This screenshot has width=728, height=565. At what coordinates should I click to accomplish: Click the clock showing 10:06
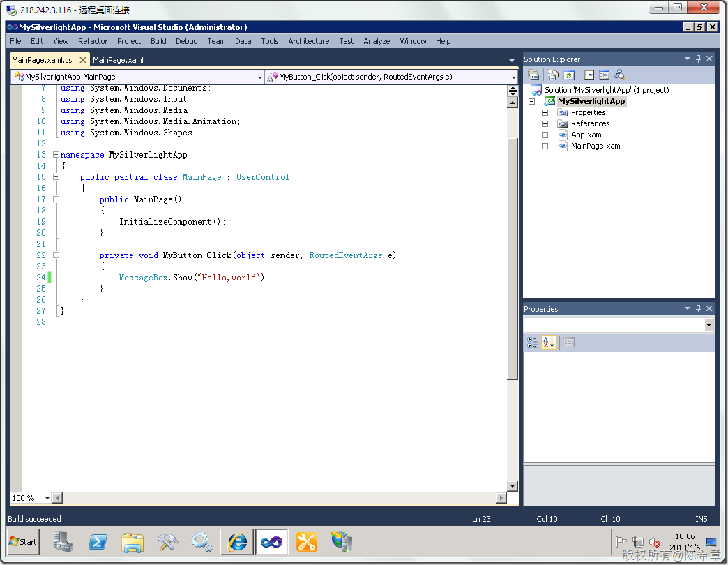pos(685,536)
